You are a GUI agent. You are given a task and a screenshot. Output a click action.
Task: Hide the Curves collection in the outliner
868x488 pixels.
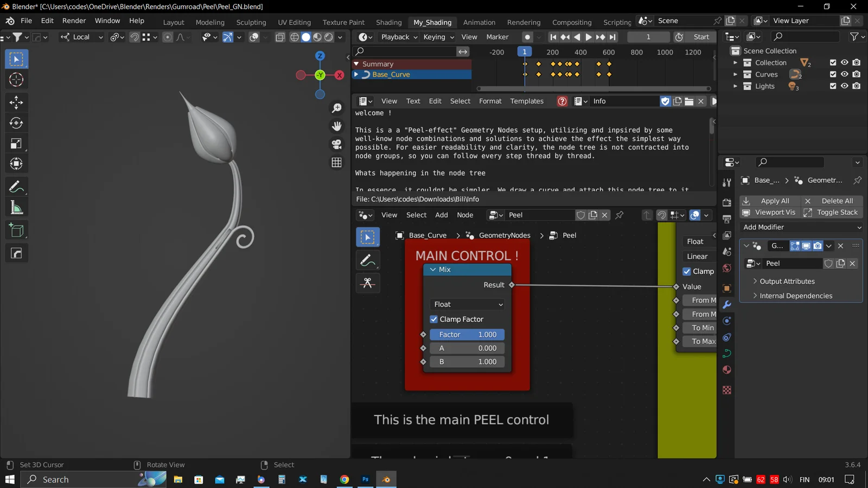point(844,74)
